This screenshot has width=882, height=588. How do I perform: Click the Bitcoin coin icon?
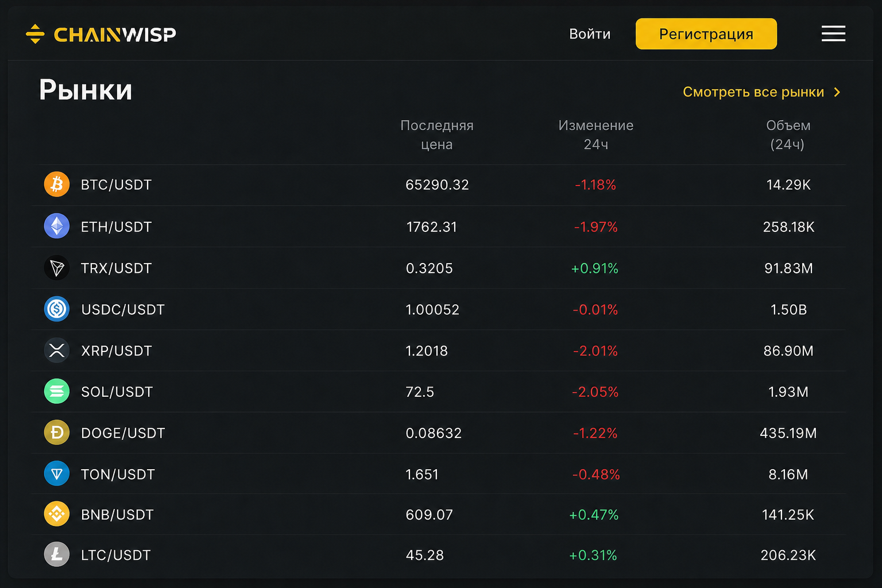click(57, 184)
